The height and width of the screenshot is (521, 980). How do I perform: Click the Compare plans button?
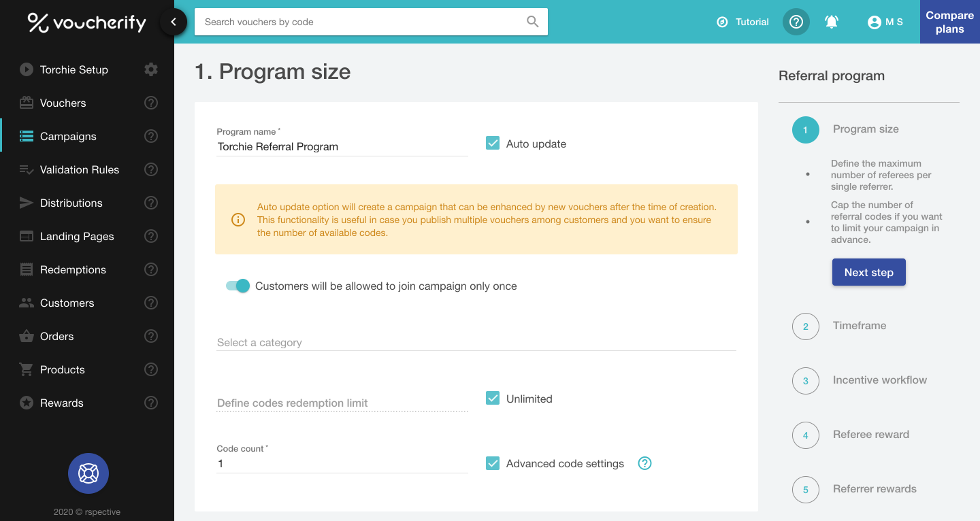(x=949, y=22)
